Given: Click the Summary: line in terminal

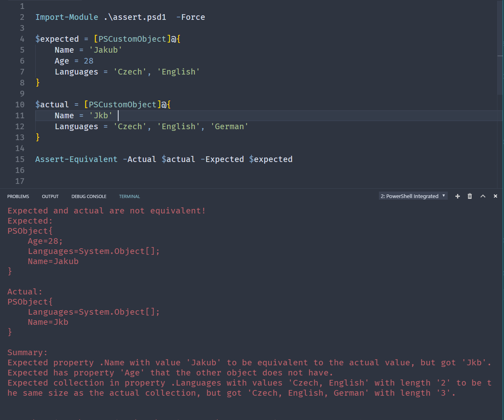Looking at the screenshot, I should click(28, 352).
